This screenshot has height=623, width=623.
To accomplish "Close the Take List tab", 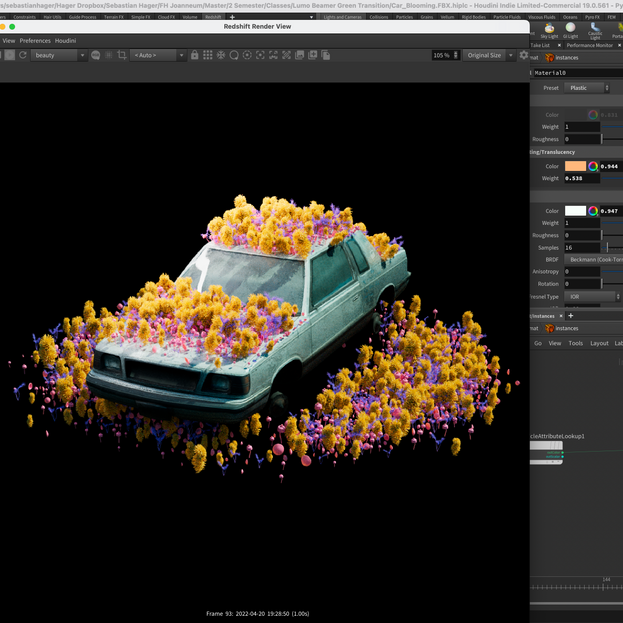I will click(559, 45).
